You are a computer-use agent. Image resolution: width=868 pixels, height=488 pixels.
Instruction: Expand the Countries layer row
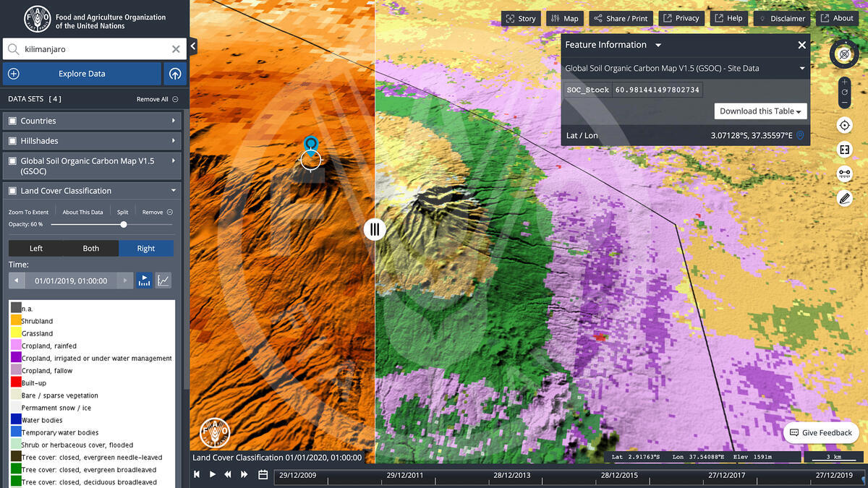(x=174, y=121)
